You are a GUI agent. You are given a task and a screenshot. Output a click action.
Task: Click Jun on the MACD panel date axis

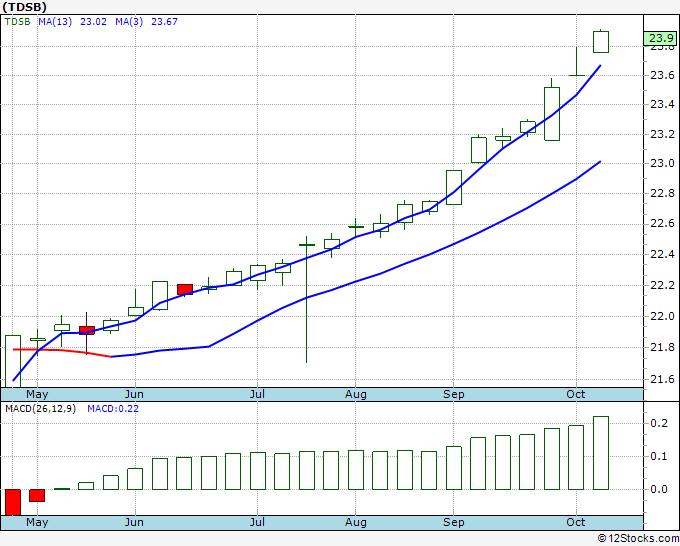pos(134,522)
